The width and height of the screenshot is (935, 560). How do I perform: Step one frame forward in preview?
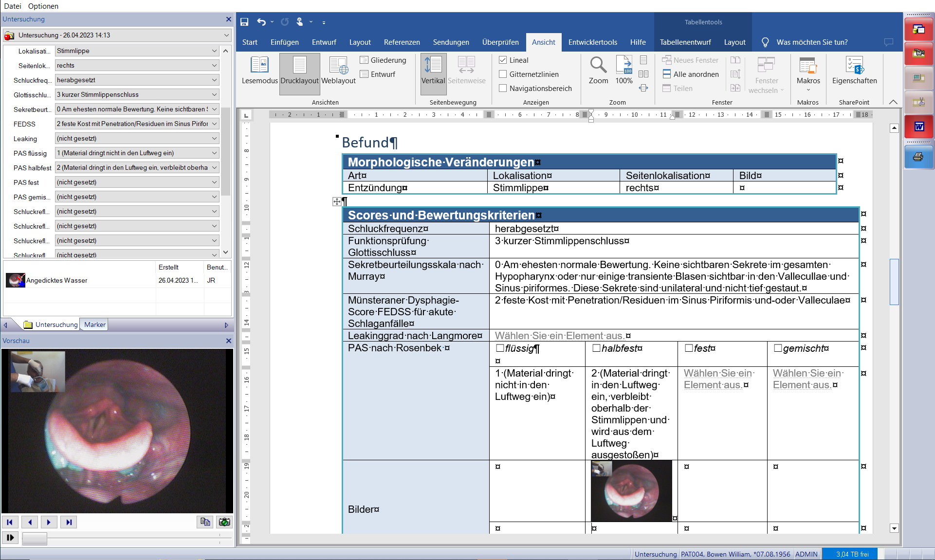coord(49,522)
